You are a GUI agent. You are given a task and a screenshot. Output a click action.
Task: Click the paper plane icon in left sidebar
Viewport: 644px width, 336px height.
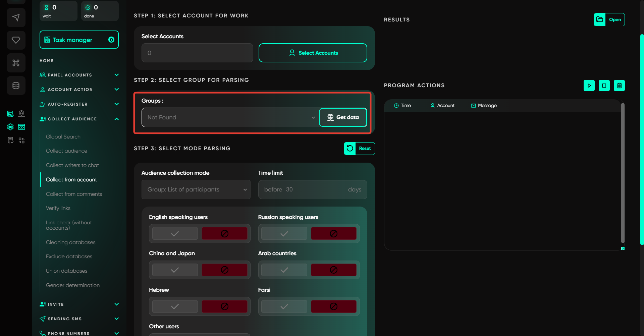[x=16, y=17]
